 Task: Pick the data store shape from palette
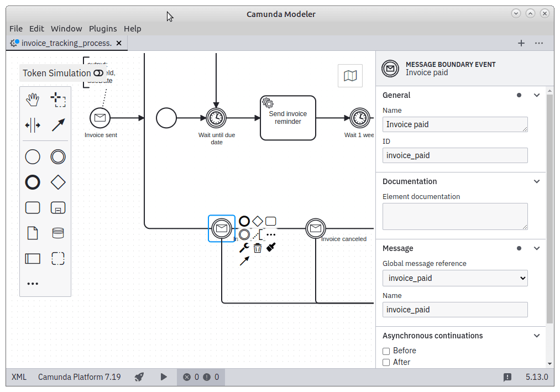coord(58,233)
